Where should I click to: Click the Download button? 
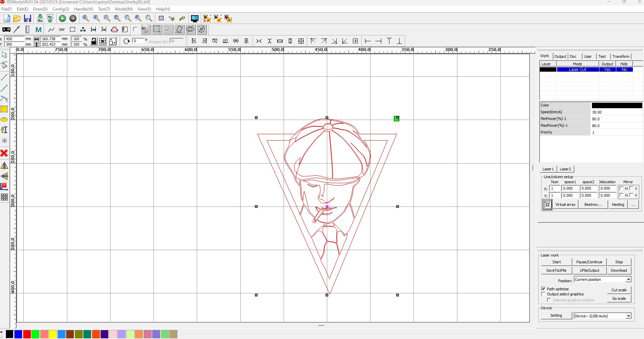coord(619,270)
